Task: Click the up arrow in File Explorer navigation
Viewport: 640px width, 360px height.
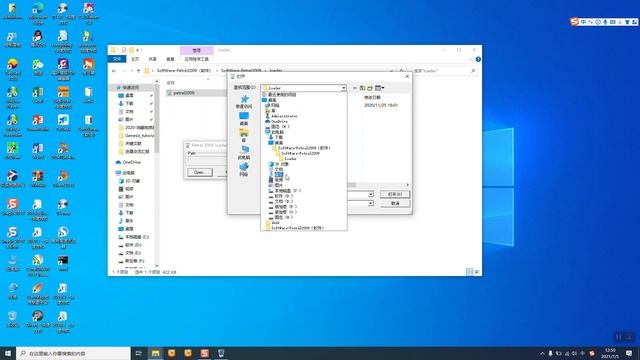Action: [x=138, y=71]
